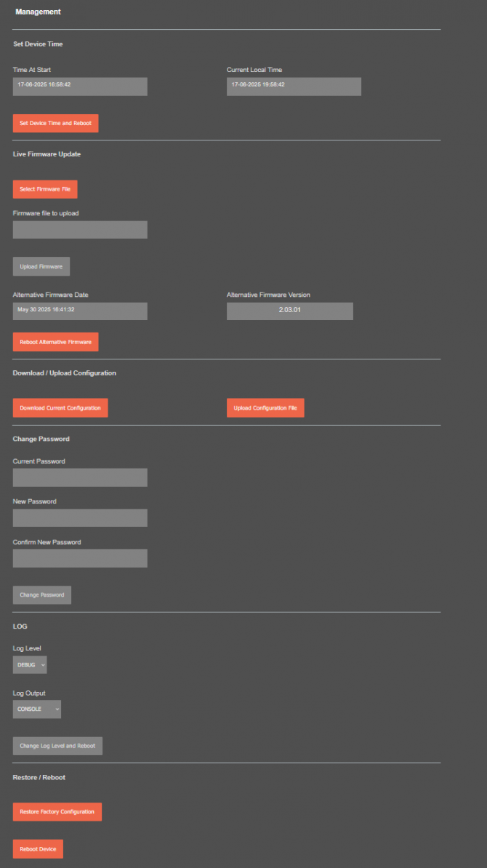Click Download / Upload Configuration heading
Image resolution: width=487 pixels, height=868 pixels.
(x=65, y=373)
